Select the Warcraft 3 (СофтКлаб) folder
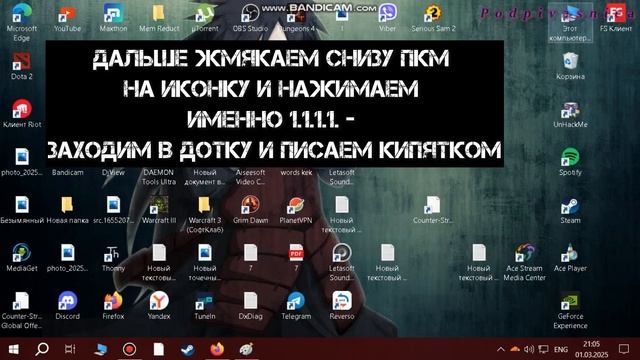The width and height of the screenshot is (640, 360). coord(204,215)
